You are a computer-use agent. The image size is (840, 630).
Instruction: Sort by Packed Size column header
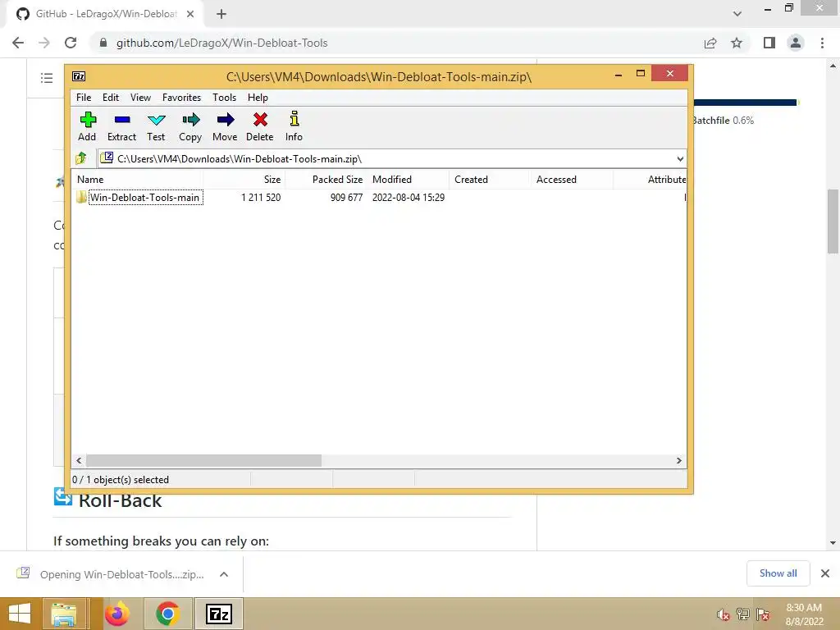click(x=326, y=180)
